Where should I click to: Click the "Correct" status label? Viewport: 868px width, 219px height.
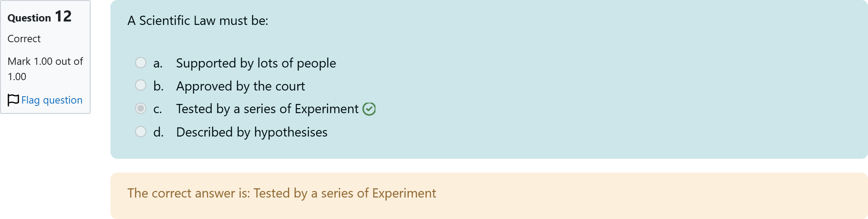tap(24, 39)
